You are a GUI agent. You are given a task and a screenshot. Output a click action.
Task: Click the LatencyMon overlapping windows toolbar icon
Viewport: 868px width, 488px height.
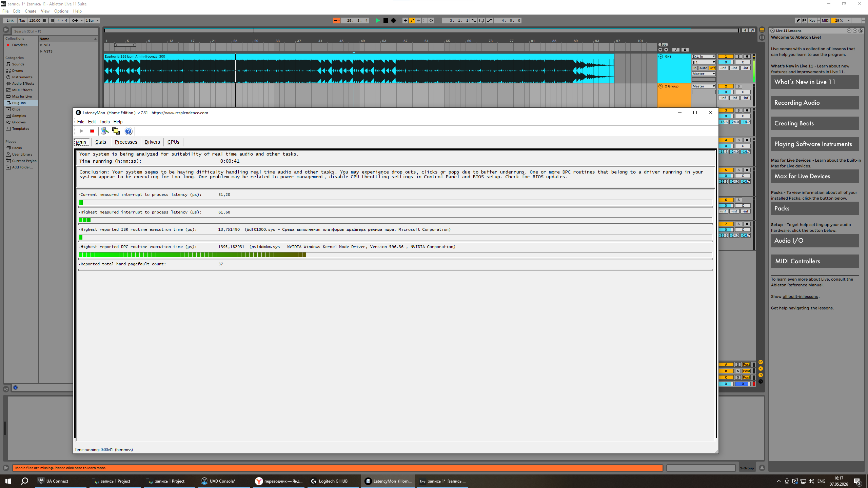[116, 131]
